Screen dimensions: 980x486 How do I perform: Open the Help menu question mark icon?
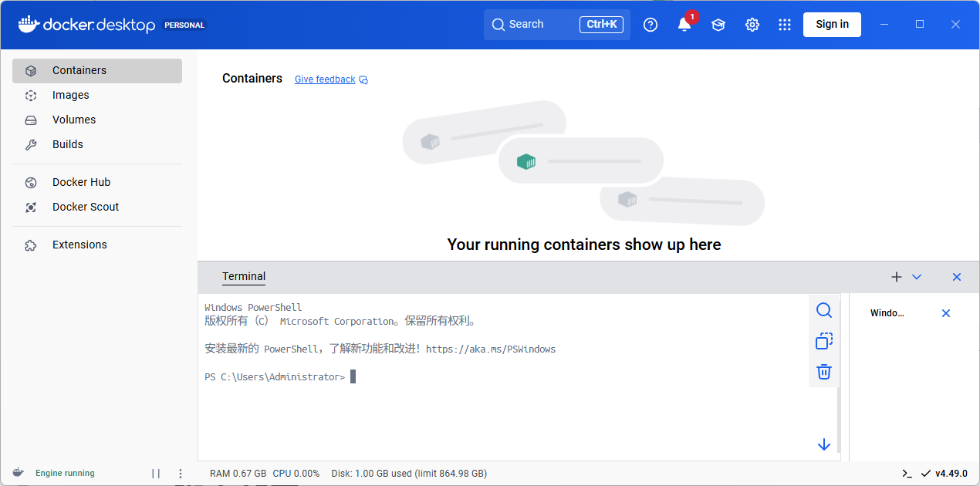[x=651, y=25]
